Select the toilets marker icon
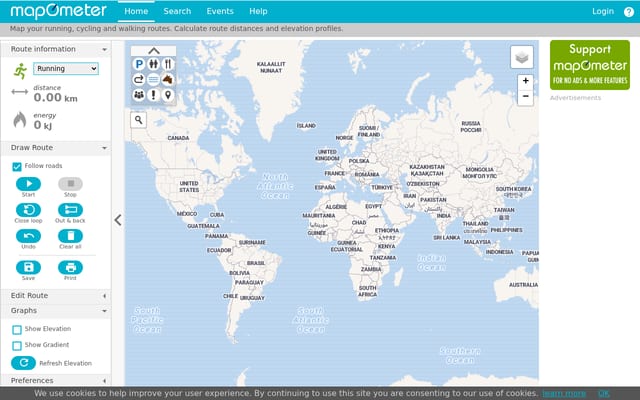 coord(153,64)
